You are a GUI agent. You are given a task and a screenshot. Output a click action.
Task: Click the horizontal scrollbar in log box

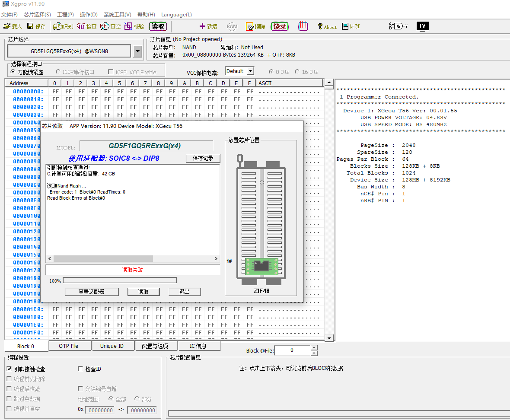[108, 258]
